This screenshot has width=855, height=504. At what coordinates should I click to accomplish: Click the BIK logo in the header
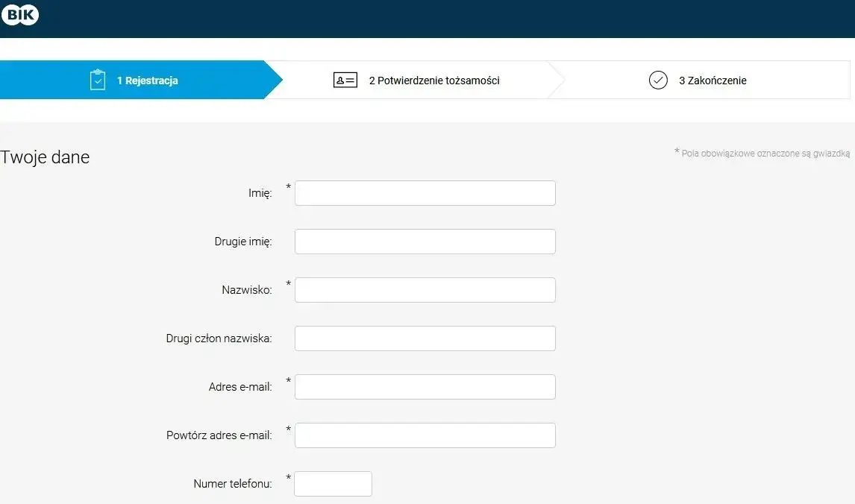coord(20,14)
